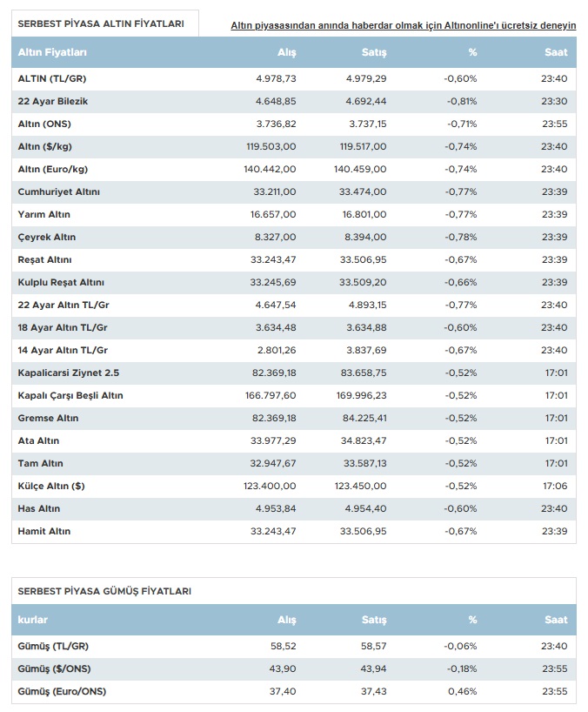Select the 22 Ayar Bilezik row
This screenshot has width=588, height=712.
[x=294, y=101]
